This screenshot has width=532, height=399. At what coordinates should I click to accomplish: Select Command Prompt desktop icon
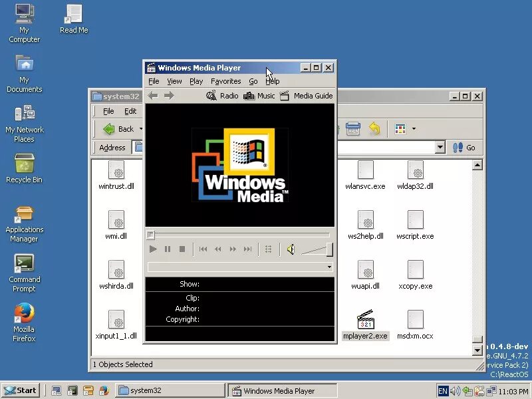[25, 273]
